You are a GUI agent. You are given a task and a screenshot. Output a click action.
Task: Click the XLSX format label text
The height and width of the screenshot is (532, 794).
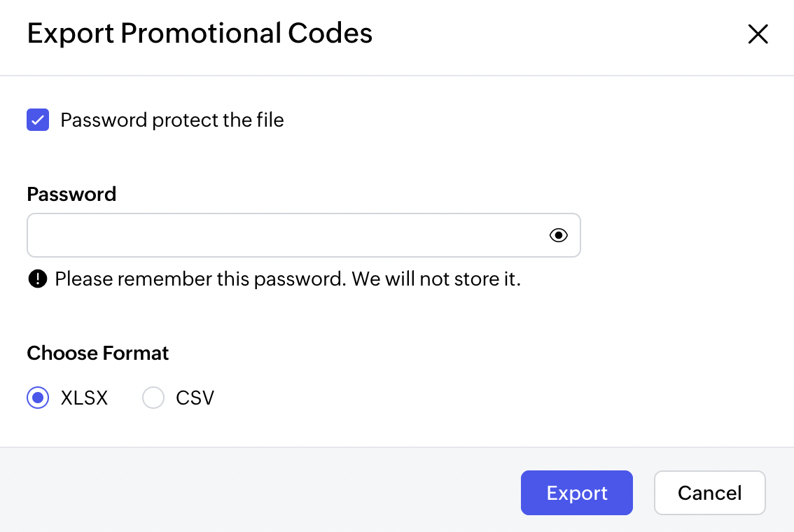pyautogui.click(x=84, y=398)
